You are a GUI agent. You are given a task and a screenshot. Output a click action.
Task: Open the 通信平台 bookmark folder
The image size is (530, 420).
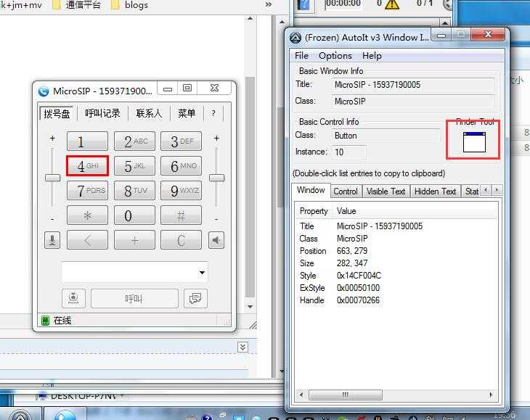(77, 5)
